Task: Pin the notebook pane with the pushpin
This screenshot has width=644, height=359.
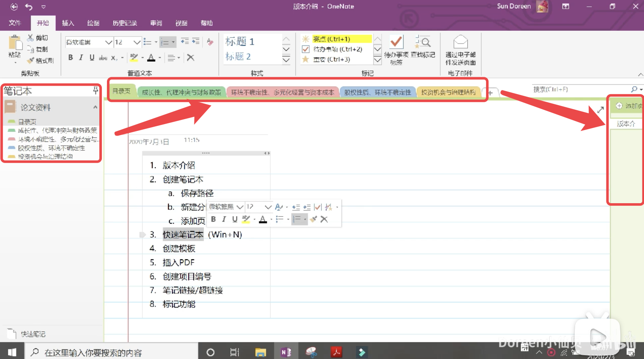Action: [x=96, y=90]
